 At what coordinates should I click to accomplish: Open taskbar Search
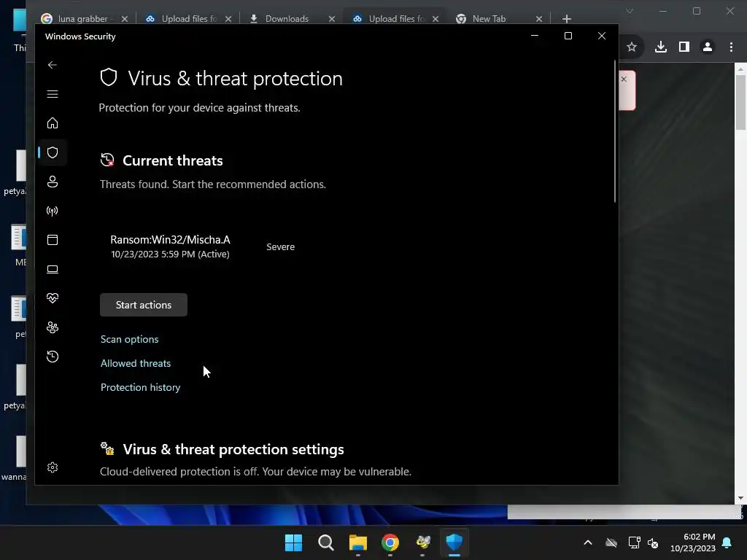(326, 542)
